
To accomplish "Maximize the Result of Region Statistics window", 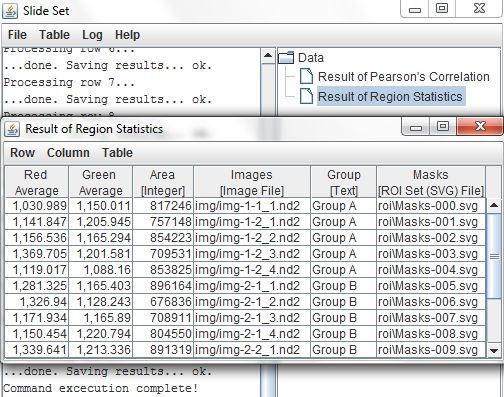I will point(443,127).
